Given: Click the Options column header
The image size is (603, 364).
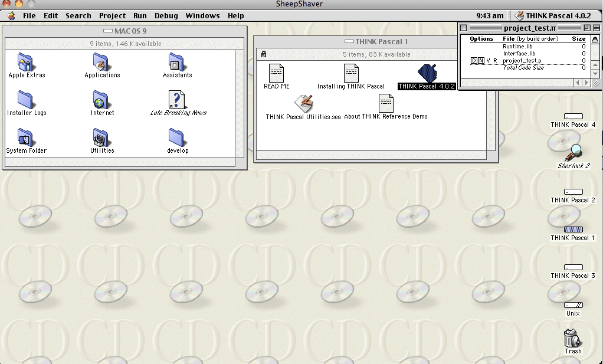Looking at the screenshot, I should coord(481,39).
